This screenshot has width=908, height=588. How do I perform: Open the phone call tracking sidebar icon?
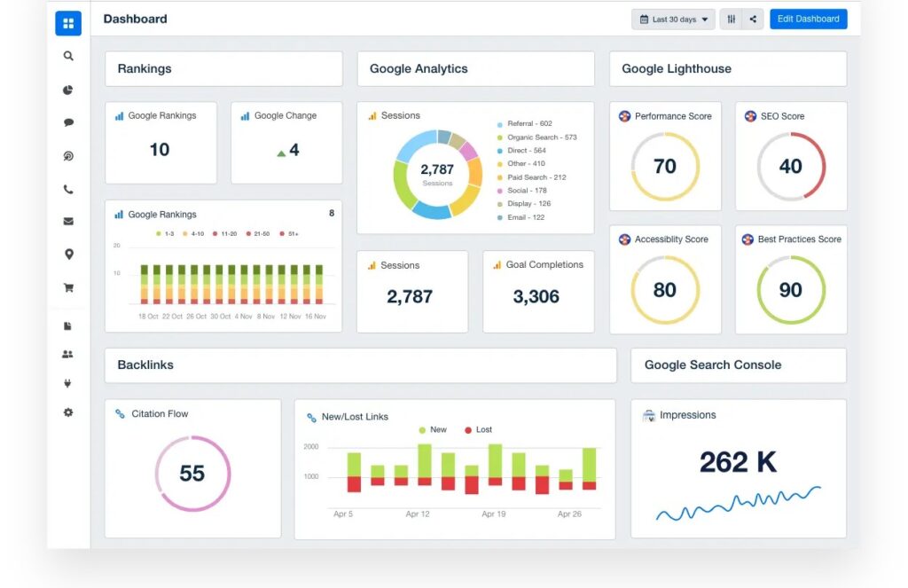point(68,189)
